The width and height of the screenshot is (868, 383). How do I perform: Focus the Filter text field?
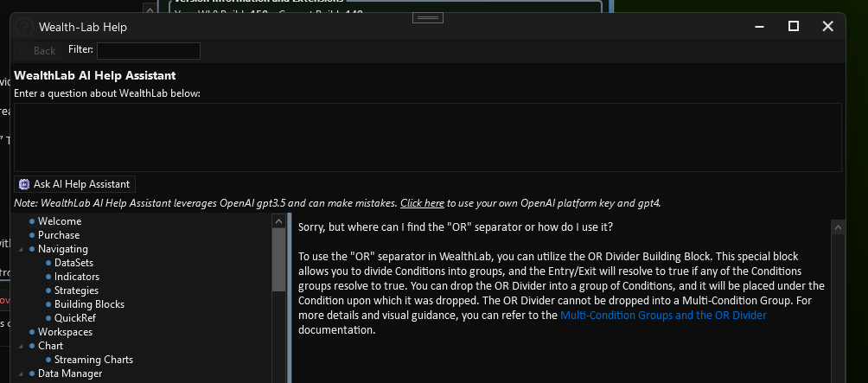coord(149,51)
